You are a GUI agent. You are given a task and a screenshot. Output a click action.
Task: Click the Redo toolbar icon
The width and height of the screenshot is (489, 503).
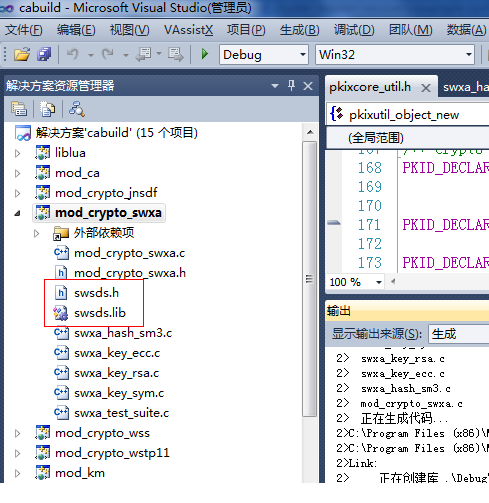(108, 54)
